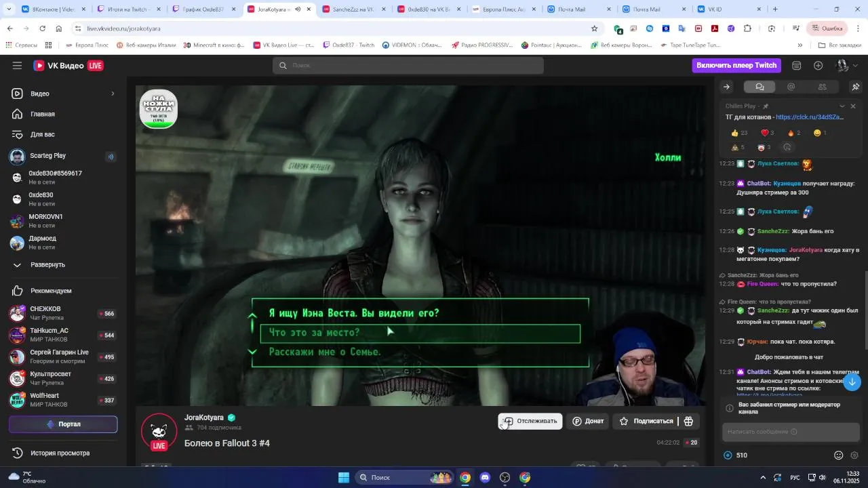This screenshot has height=488, width=868.
Task: Open emoji picker in chat input
Action: (839, 455)
